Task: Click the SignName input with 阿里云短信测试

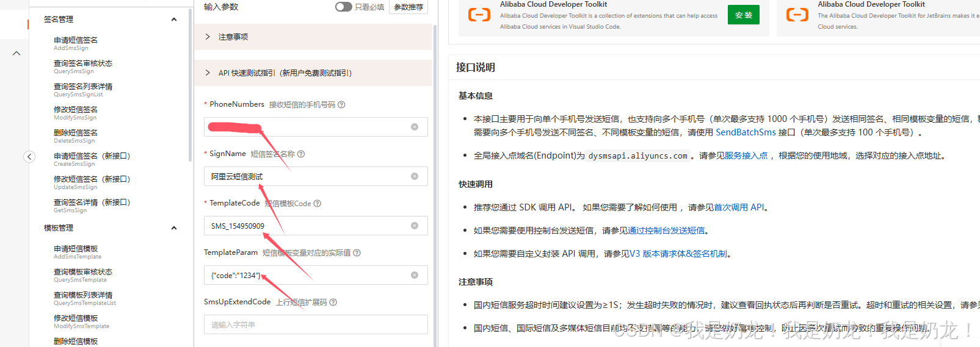Action: pyautogui.click(x=316, y=176)
